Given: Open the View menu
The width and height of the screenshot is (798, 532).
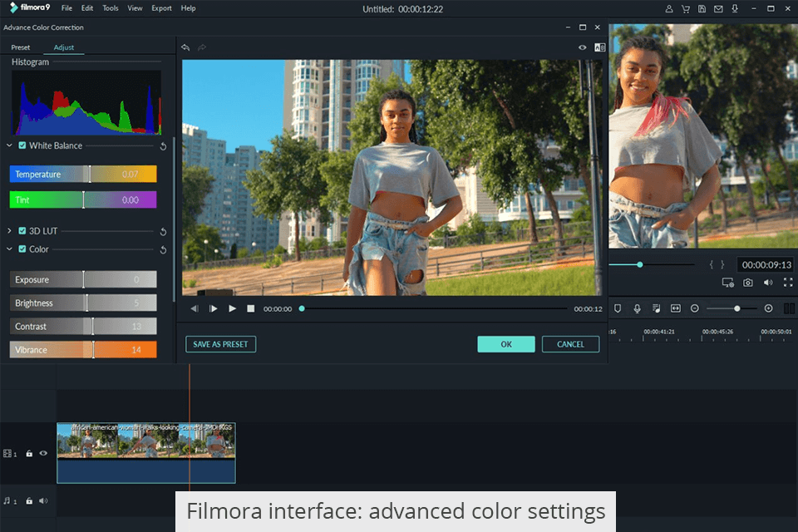Looking at the screenshot, I should [x=135, y=8].
